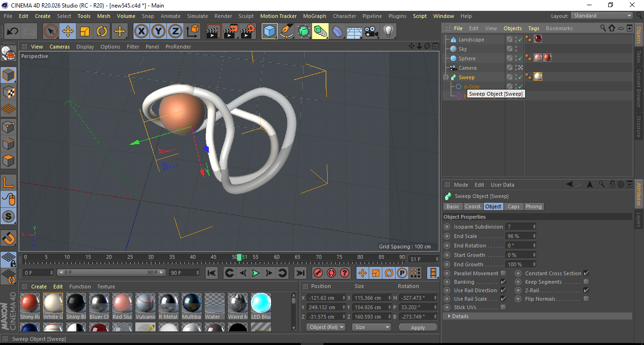Screen dimensions: 644x345
Task: Toggle Parallel Movement checkbox
Action: click(503, 273)
